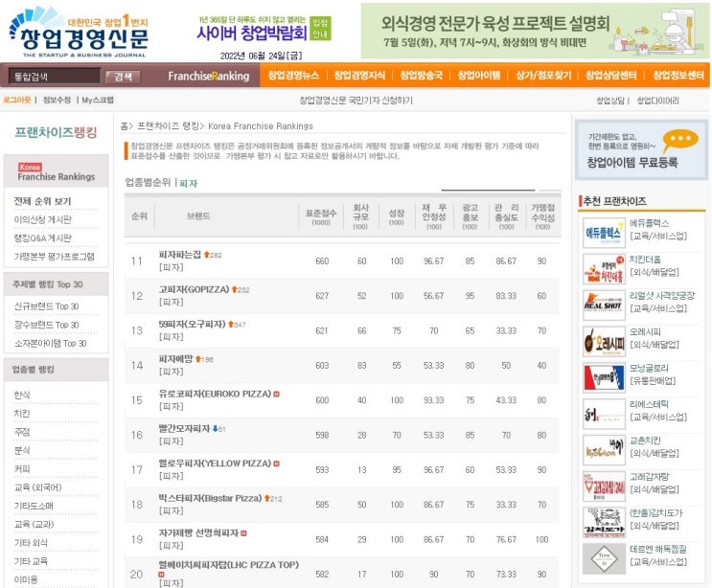712x588 pixels.
Task: Click the down-arrow rank icon beside 빨간모자피자
Action: click(x=216, y=428)
